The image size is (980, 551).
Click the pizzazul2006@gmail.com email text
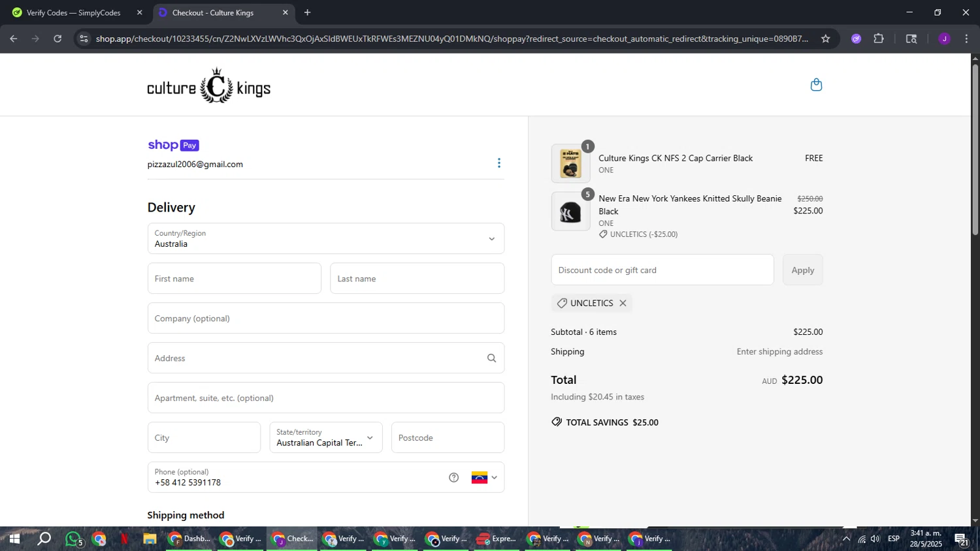[x=195, y=165]
